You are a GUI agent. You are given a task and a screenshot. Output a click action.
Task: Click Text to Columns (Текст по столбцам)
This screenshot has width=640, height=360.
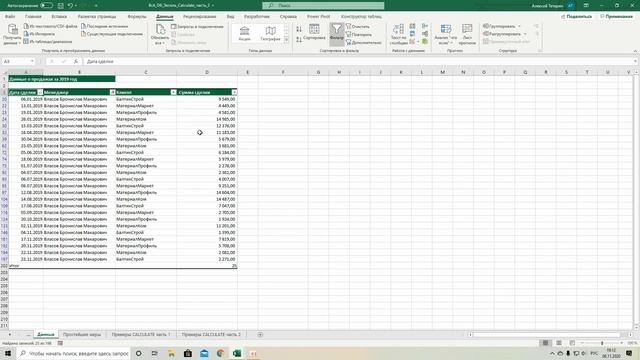398,34
